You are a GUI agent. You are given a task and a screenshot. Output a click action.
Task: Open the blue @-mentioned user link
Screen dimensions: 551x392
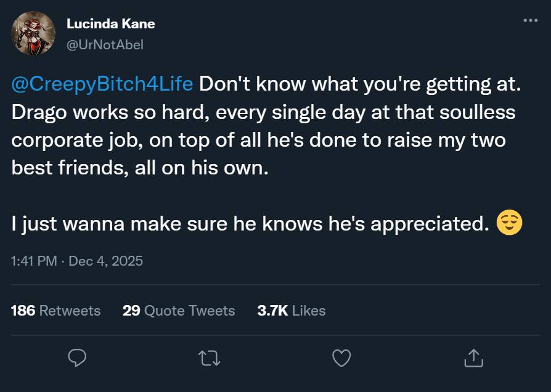102,85
